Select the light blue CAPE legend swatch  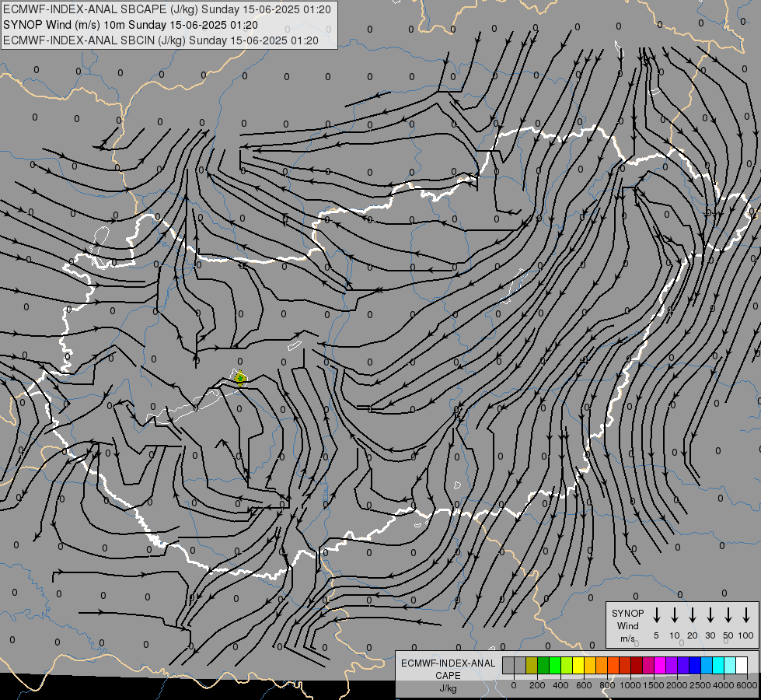[707, 666]
